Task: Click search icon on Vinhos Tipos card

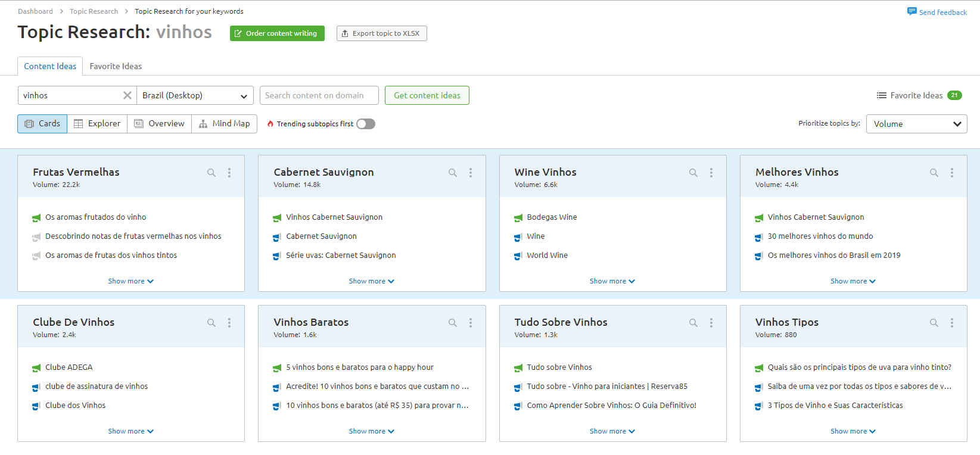Action: 934,323
